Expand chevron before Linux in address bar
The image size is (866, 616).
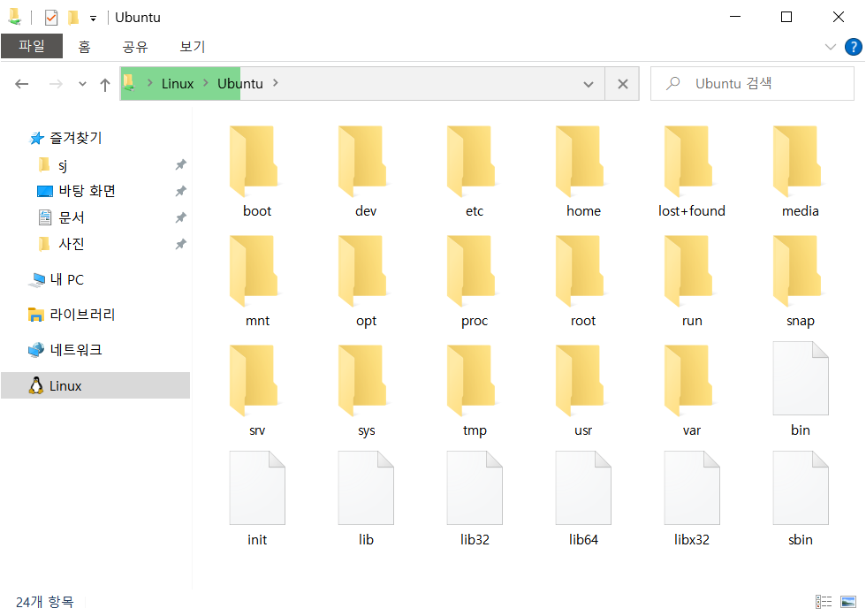click(149, 83)
